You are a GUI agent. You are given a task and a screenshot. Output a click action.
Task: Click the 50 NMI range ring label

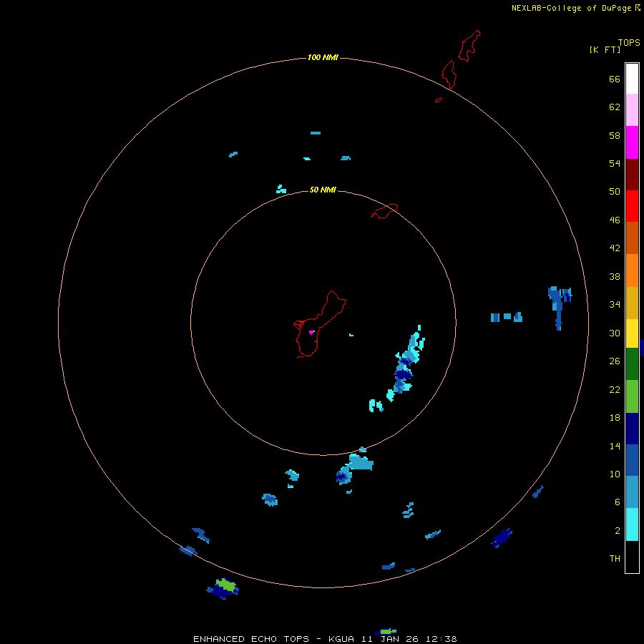[x=323, y=190]
